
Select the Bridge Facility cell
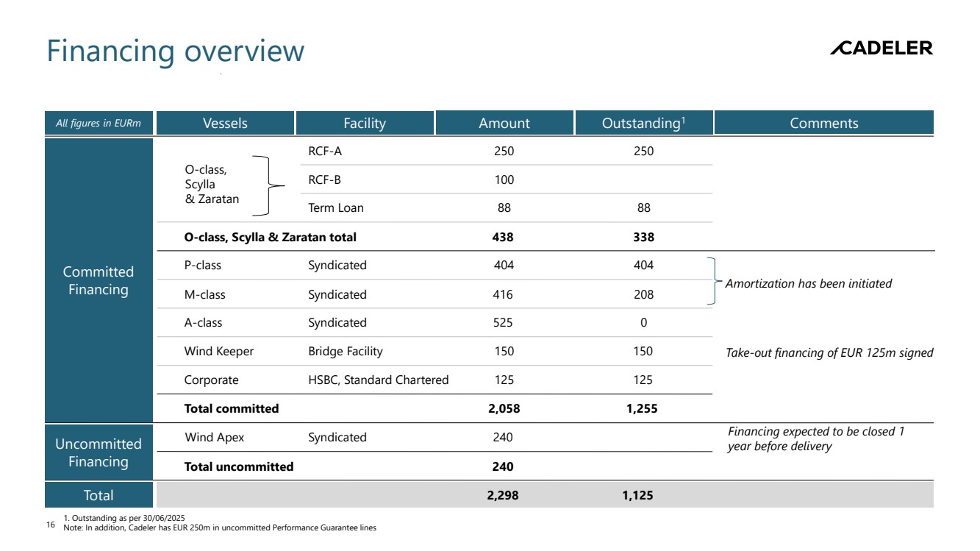pos(345,352)
